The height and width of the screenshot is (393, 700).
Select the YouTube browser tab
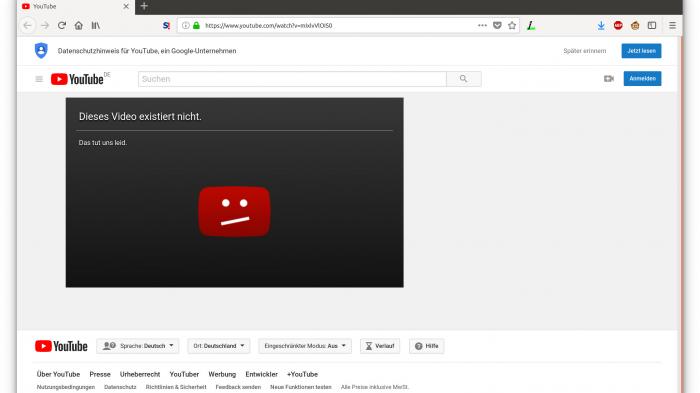point(76,7)
